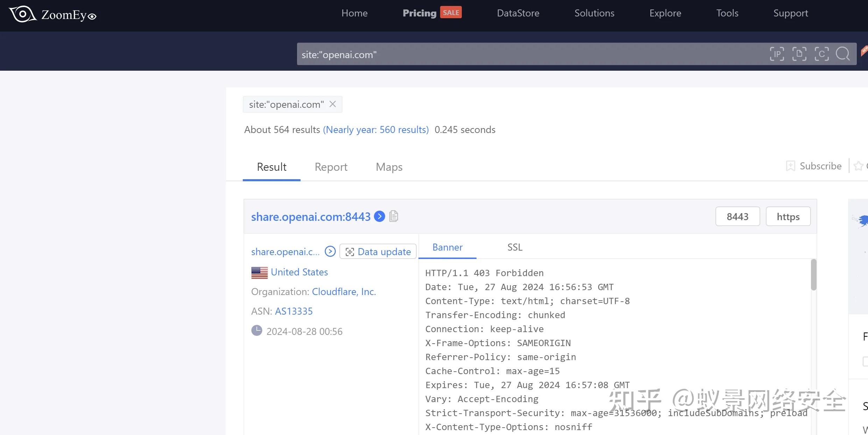Remove the site:"openai.com" filter tag
This screenshot has width=868, height=435.
tap(333, 104)
